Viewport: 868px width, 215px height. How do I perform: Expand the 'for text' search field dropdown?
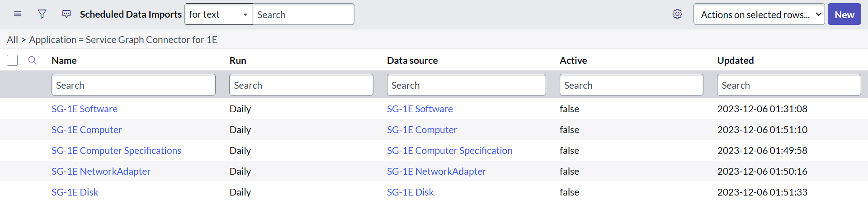click(219, 14)
